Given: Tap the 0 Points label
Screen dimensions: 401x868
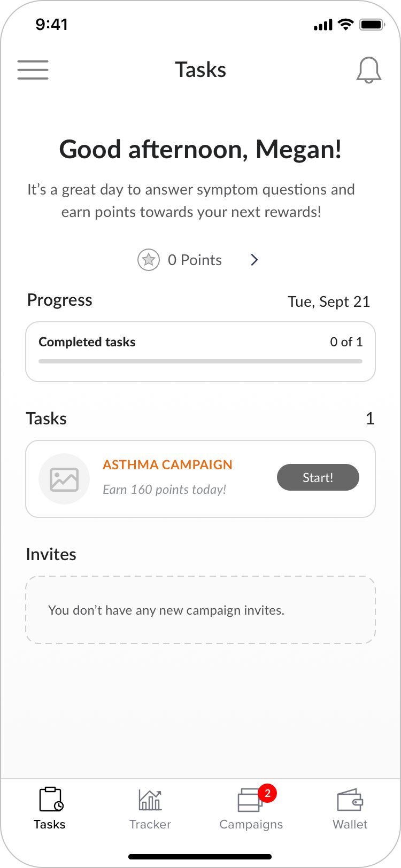Looking at the screenshot, I should pos(195,260).
